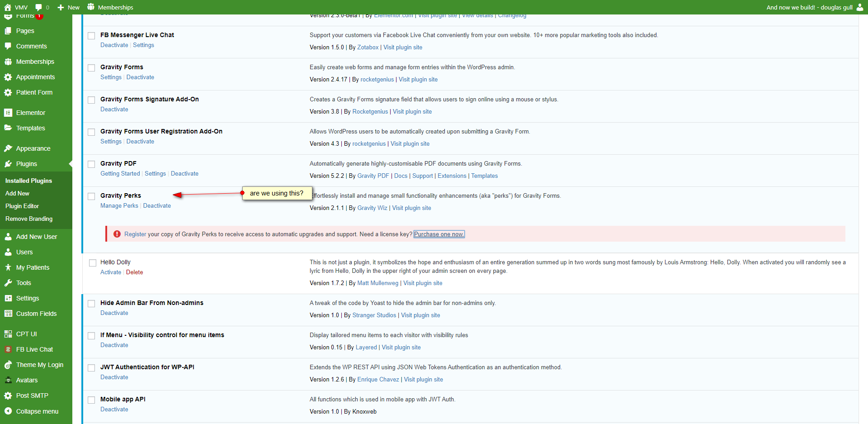Image resolution: width=868 pixels, height=424 pixels.
Task: Click the Elementor icon in sidebar
Action: coord(8,113)
